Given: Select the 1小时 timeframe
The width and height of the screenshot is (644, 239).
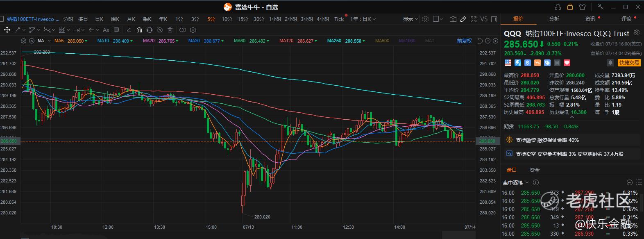Looking at the screenshot, I should point(275,19).
